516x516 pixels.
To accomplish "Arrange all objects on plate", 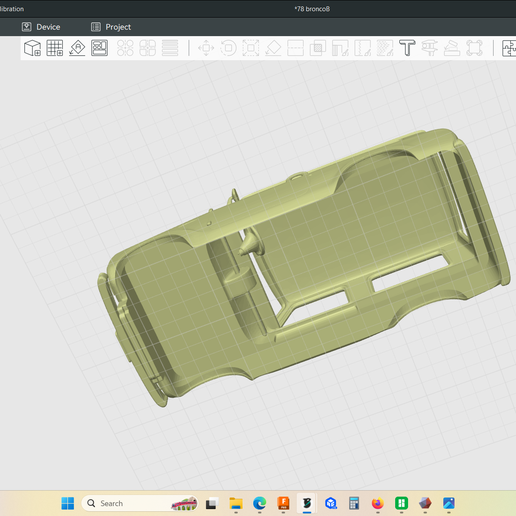I will pos(99,48).
